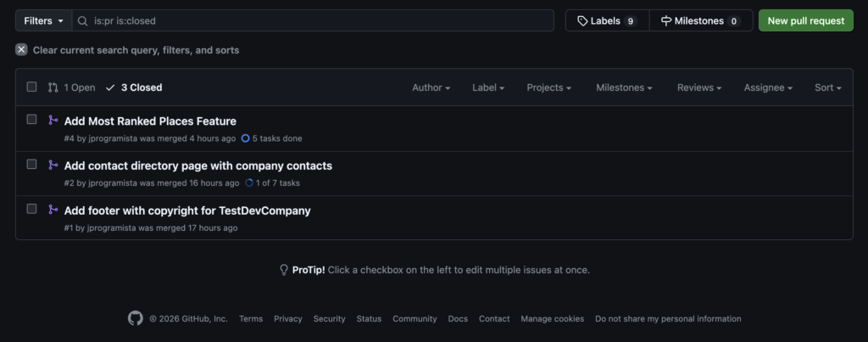
Task: Toggle the select-all pull requests checkbox
Action: 32,87
